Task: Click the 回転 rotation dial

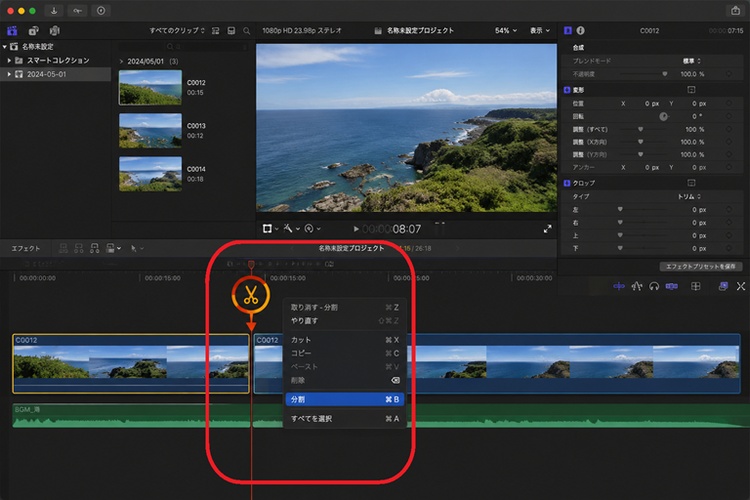Action: 663,116
